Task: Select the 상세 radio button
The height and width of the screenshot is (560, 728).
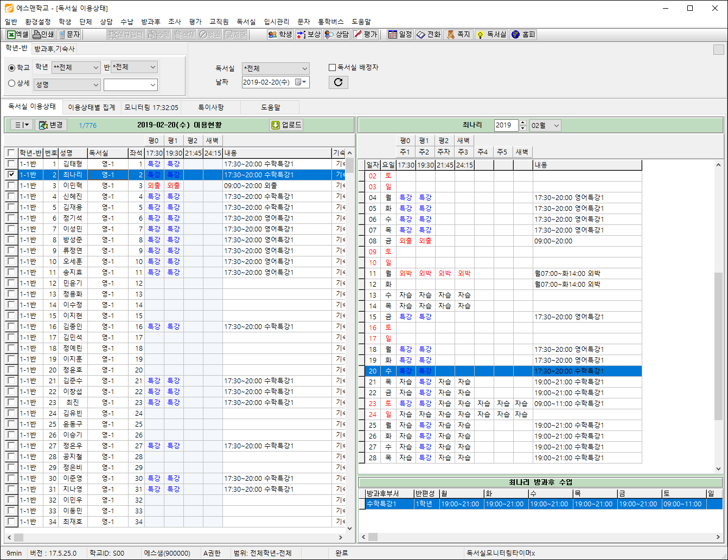Action: 11,83
